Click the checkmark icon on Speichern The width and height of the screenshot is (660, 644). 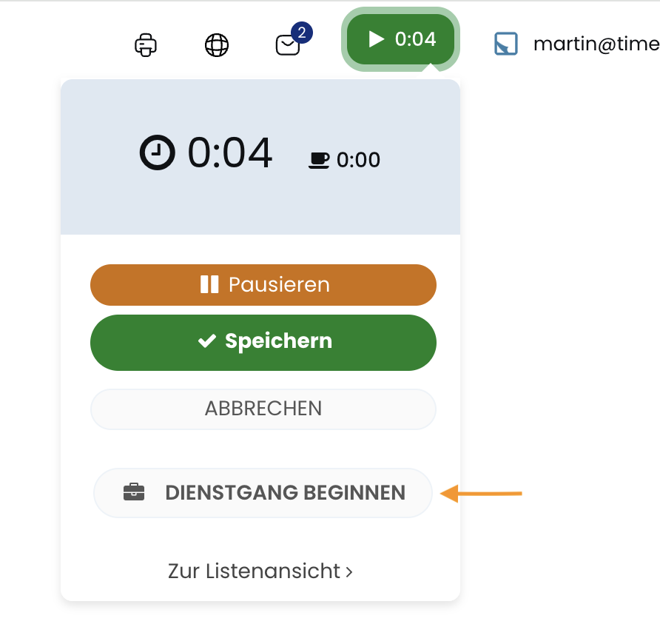(206, 341)
